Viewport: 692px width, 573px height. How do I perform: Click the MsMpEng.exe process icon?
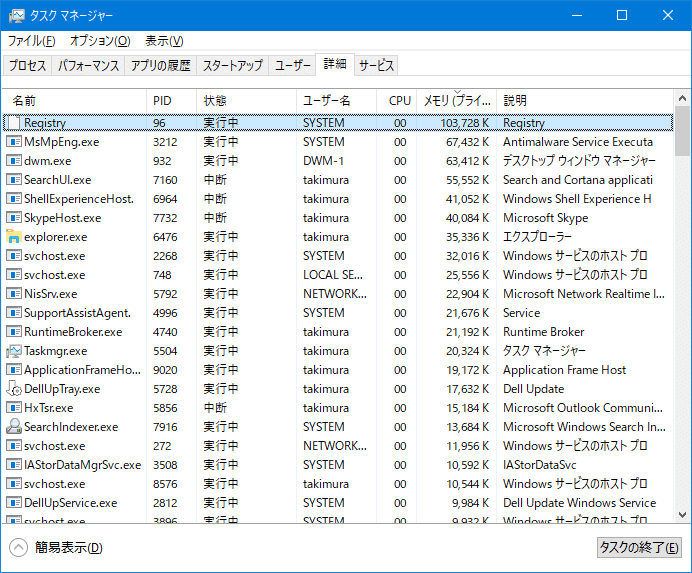[x=14, y=142]
